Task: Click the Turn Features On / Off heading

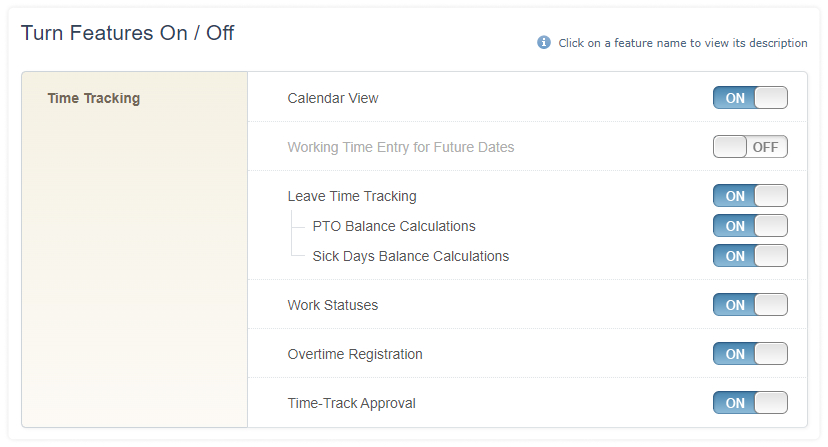Action: [x=127, y=33]
